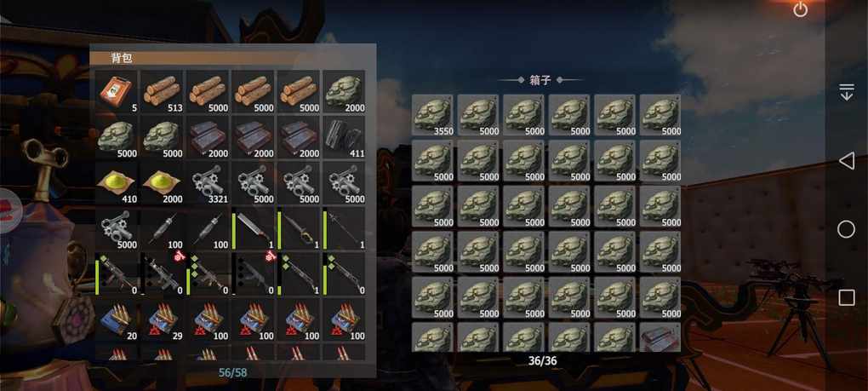868x391 pixels.
Task: Tap the Android home circle button
Action: (846, 229)
